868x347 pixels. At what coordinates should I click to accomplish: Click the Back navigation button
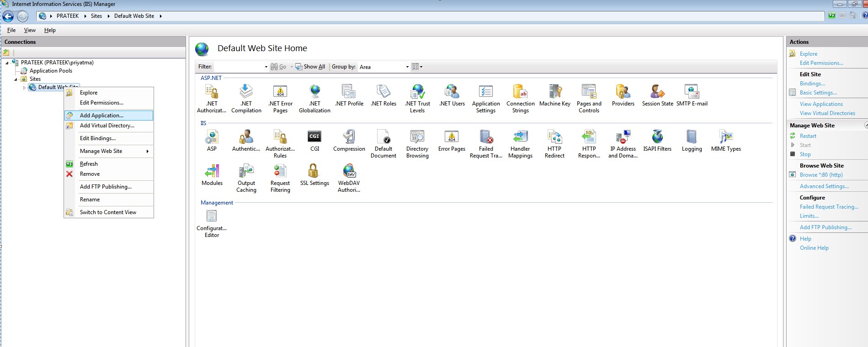click(x=8, y=17)
